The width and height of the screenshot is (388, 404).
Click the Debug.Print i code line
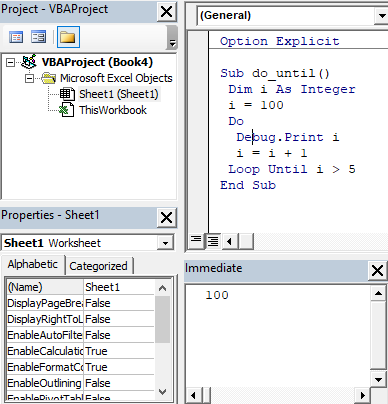coord(288,137)
